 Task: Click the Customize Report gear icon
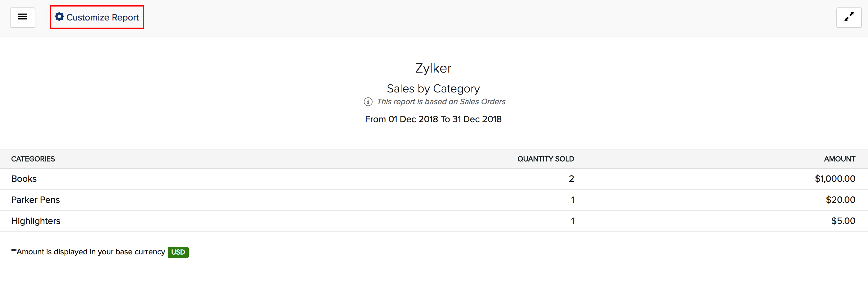tap(59, 17)
